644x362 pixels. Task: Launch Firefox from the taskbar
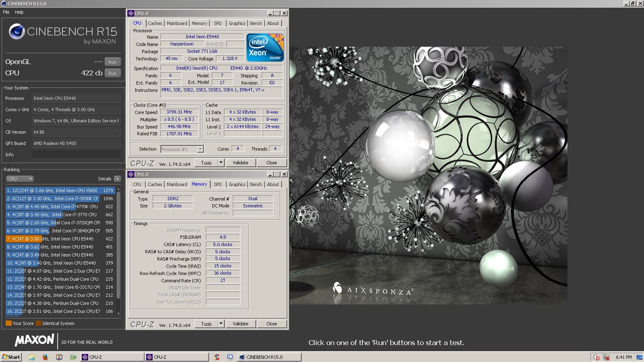click(x=45, y=357)
